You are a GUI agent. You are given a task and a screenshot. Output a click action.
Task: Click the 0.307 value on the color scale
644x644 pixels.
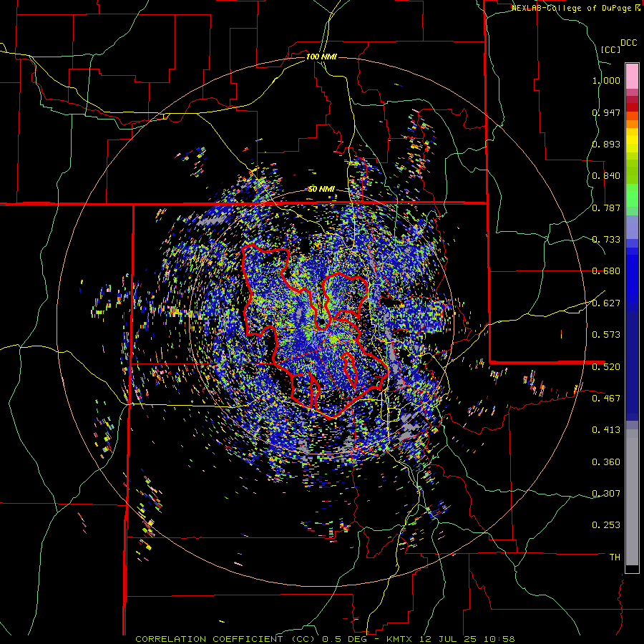pos(606,493)
